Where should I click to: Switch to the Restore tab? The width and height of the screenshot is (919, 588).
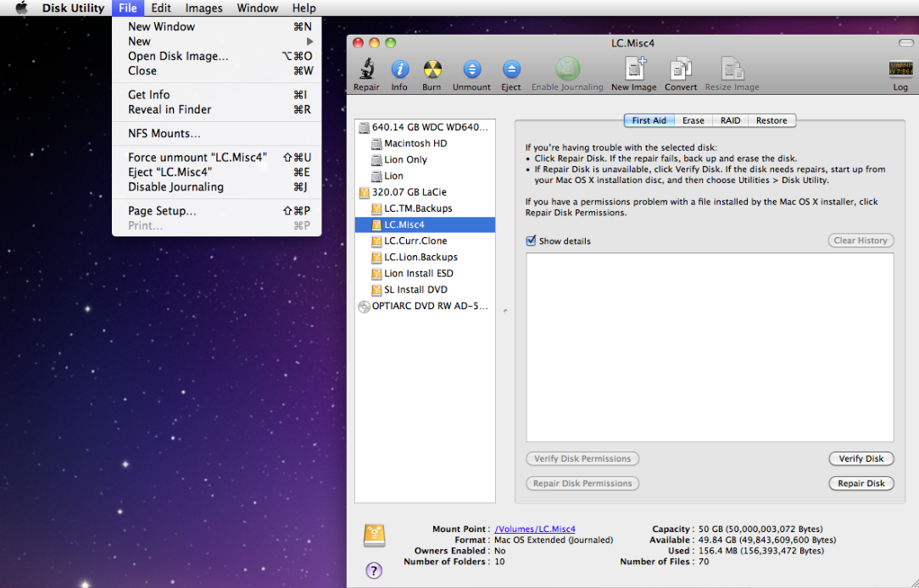(771, 120)
